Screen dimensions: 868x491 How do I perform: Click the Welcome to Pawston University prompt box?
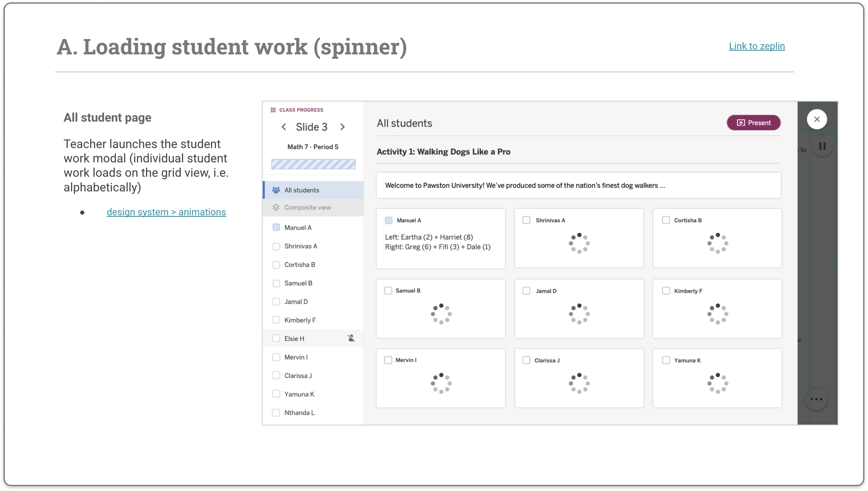tap(579, 186)
